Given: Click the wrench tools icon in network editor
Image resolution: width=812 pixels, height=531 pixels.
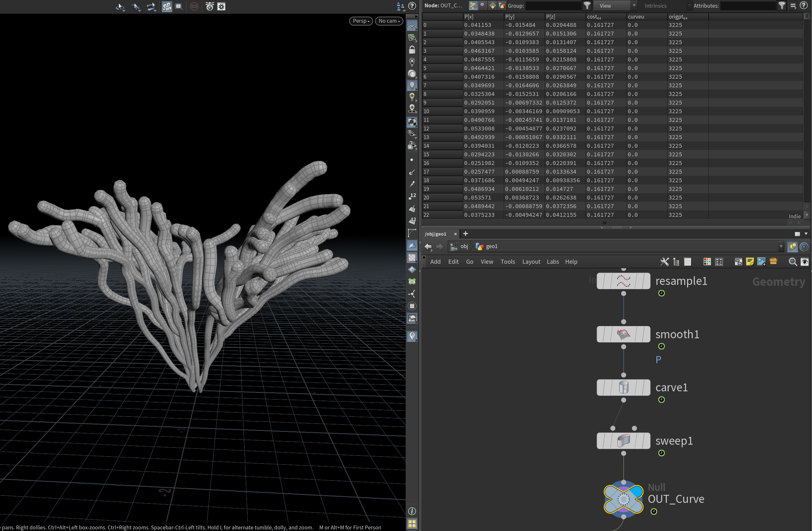Looking at the screenshot, I should (x=664, y=262).
